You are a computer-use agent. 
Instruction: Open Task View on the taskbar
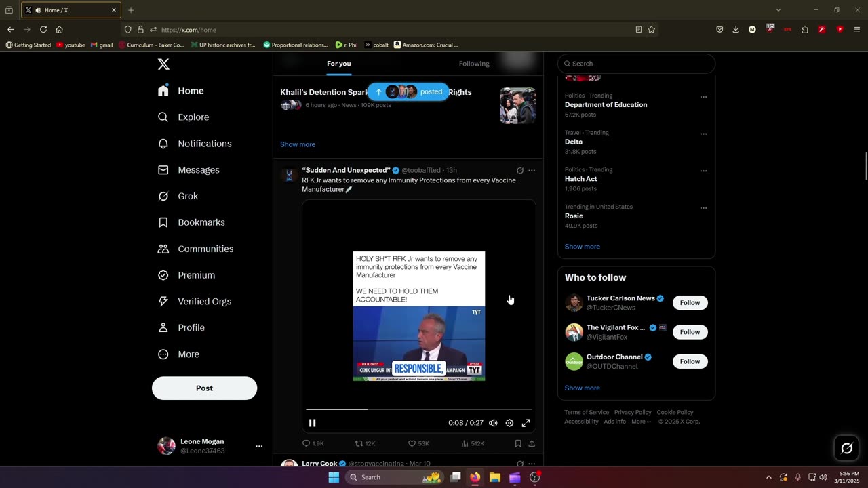456,477
